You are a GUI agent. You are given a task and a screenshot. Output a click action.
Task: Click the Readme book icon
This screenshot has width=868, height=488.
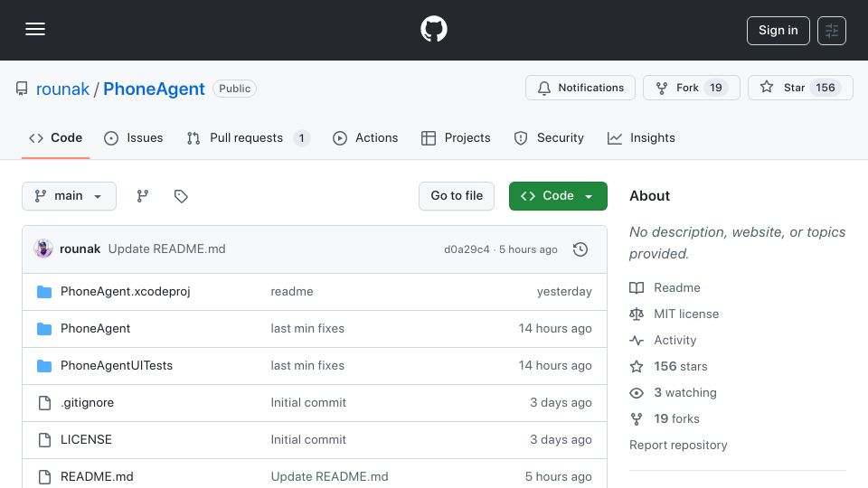click(x=637, y=287)
